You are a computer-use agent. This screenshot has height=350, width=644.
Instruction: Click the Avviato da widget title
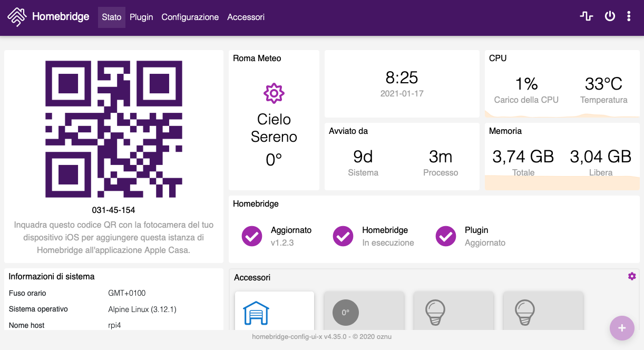tap(348, 131)
